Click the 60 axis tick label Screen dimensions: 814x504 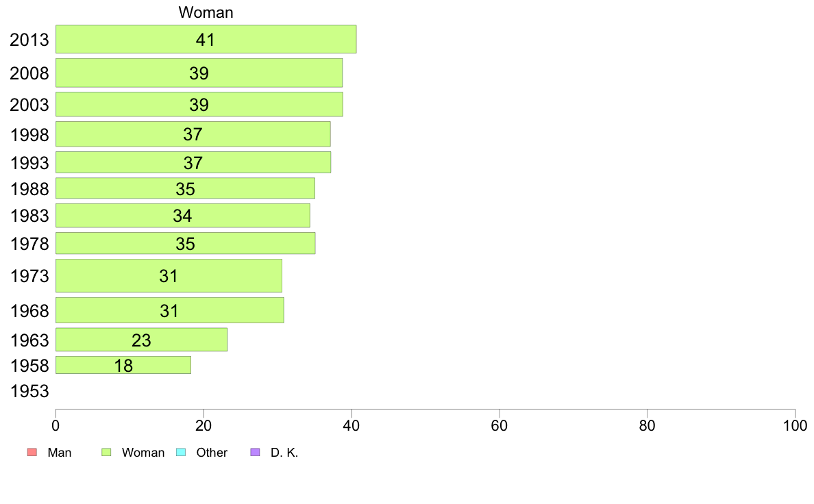500,426
